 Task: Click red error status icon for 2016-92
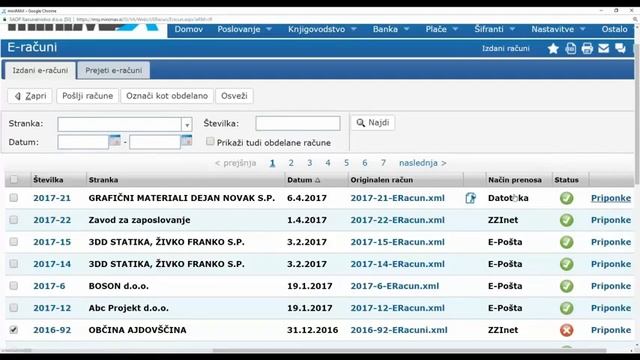tap(567, 330)
